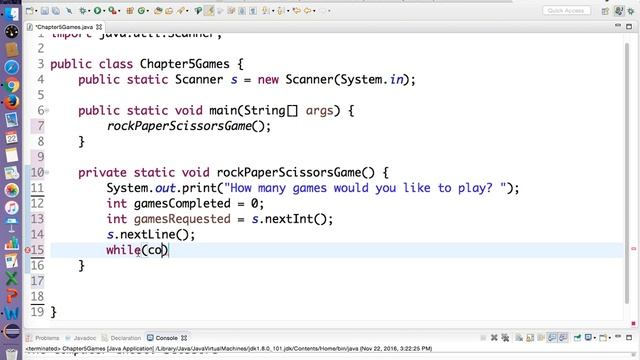Click the Open Type icon
The height and width of the screenshot is (360, 640).
pos(158,11)
